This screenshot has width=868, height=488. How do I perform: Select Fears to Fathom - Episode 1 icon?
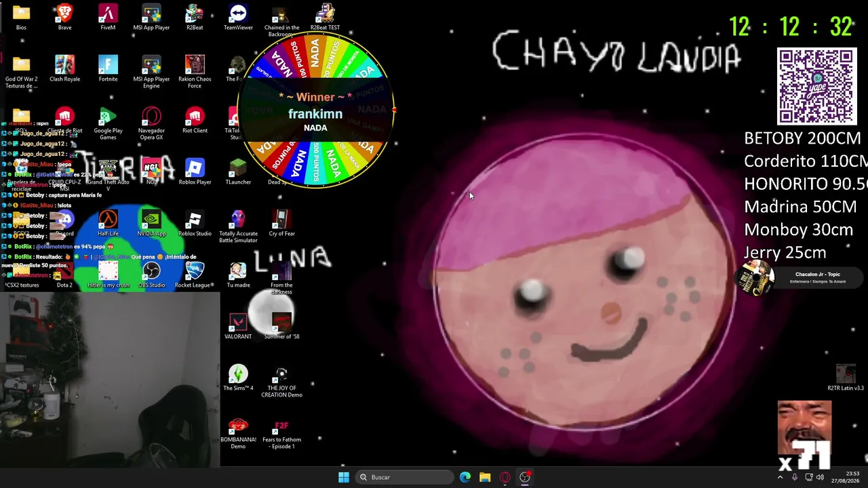(281, 433)
